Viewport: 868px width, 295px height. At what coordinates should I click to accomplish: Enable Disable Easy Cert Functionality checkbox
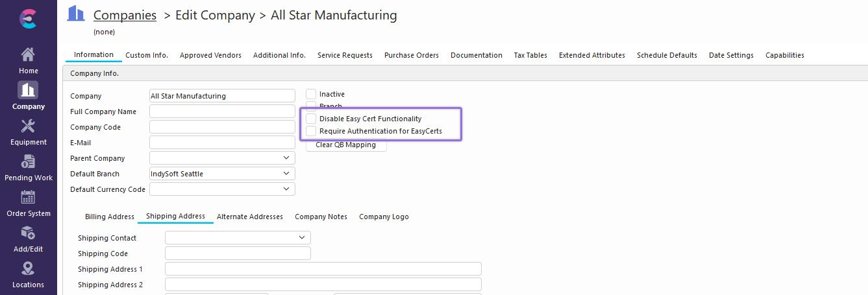click(x=311, y=119)
